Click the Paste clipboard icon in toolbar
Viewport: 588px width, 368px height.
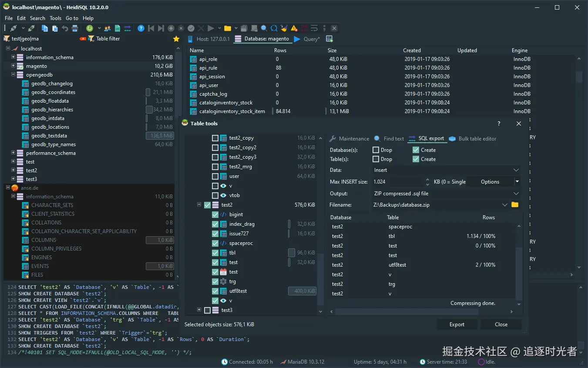click(55, 28)
